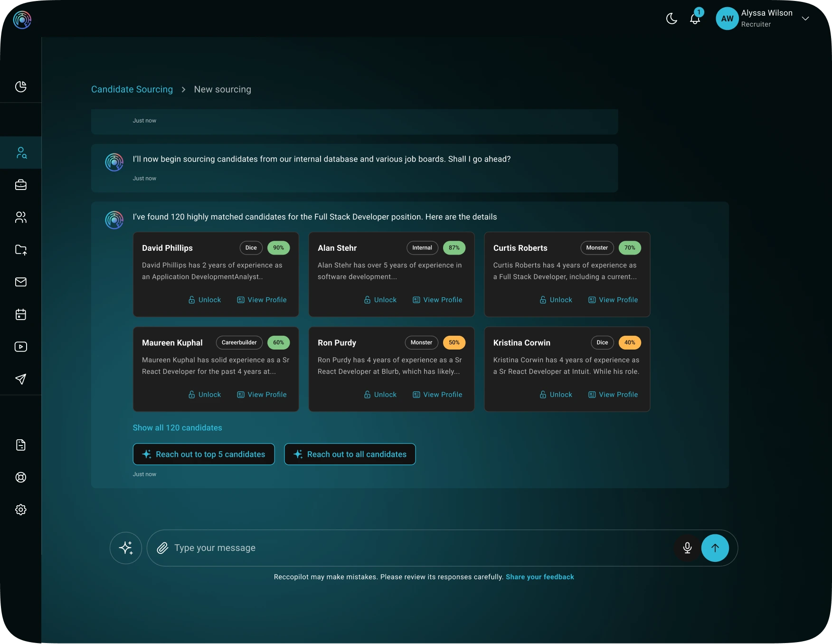The height and width of the screenshot is (644, 832).
Task: Open the analytics dashboard from the sidebar
Action: 21,87
